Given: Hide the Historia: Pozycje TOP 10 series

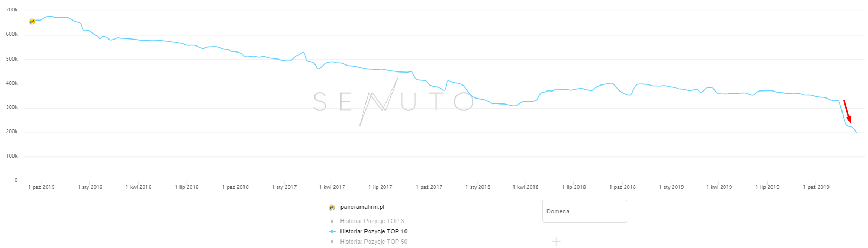Looking at the screenshot, I should tap(374, 232).
